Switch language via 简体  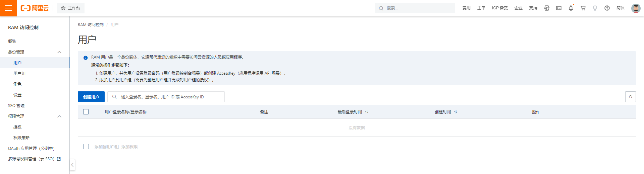[621, 8]
